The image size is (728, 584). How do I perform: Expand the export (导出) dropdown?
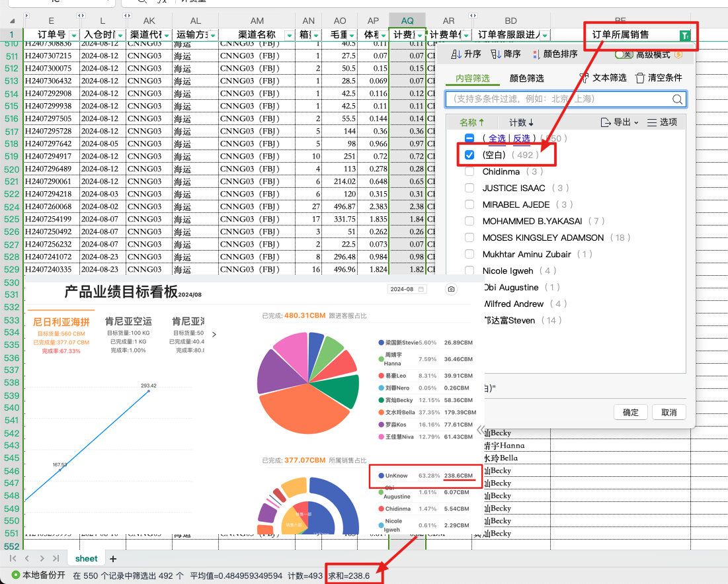pos(619,122)
